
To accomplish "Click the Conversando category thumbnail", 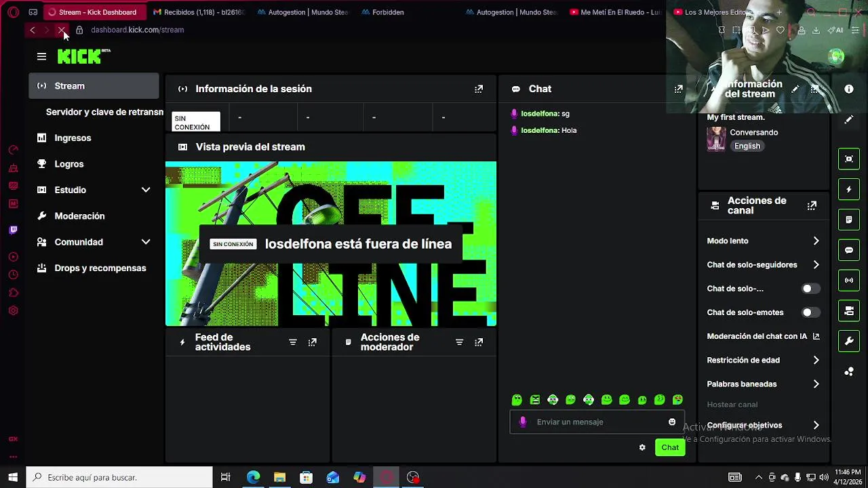I will pos(716,139).
